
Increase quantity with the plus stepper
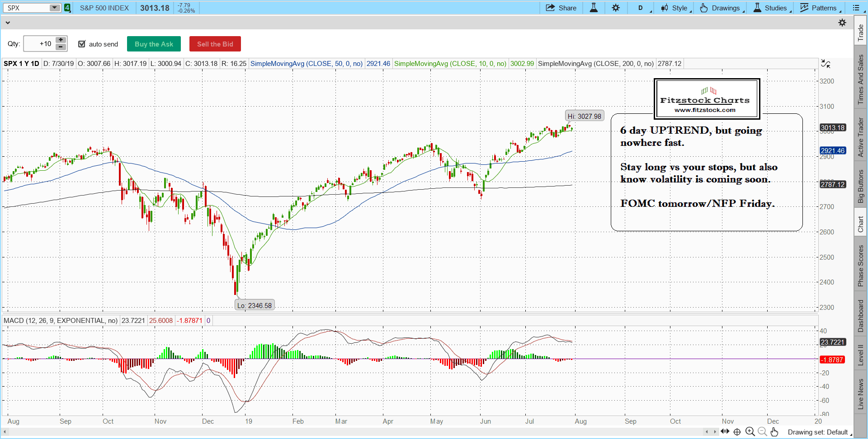61,40
